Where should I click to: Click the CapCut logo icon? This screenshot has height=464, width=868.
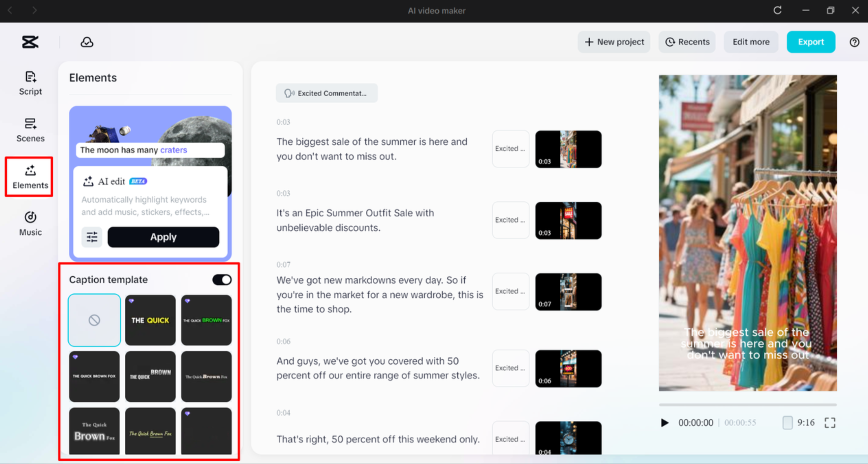click(30, 42)
